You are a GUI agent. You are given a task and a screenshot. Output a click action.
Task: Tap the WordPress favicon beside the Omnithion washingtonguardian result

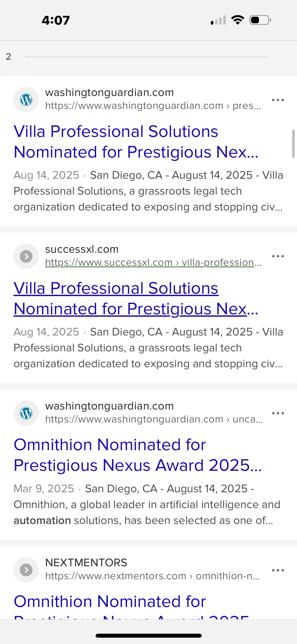[x=26, y=413]
